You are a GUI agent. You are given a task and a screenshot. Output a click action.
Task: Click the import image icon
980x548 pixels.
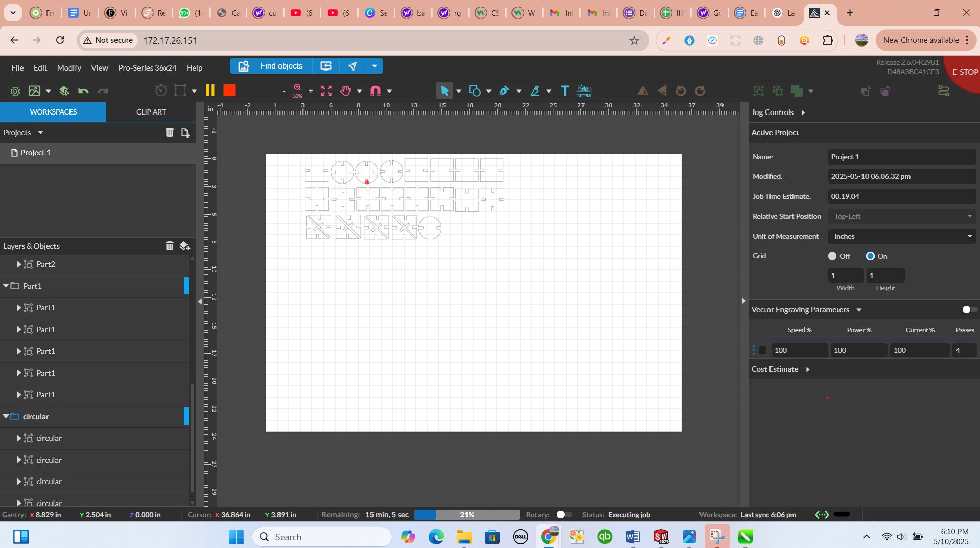click(x=34, y=91)
